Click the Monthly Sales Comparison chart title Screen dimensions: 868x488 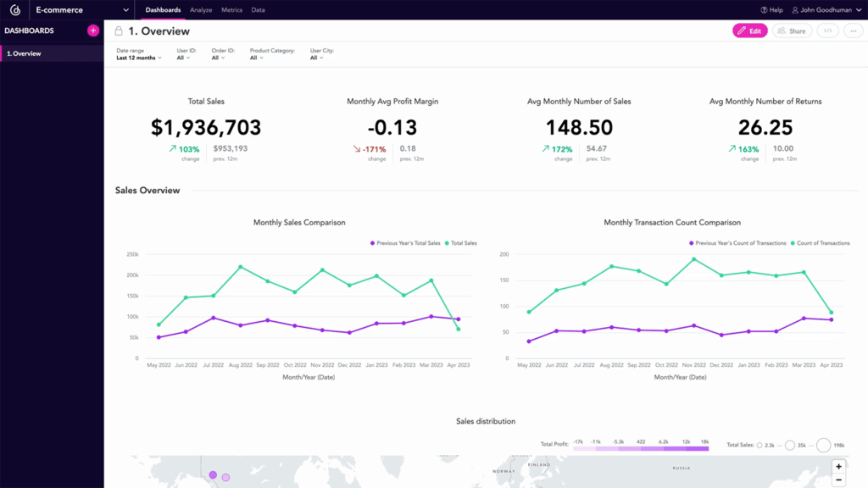tap(299, 223)
